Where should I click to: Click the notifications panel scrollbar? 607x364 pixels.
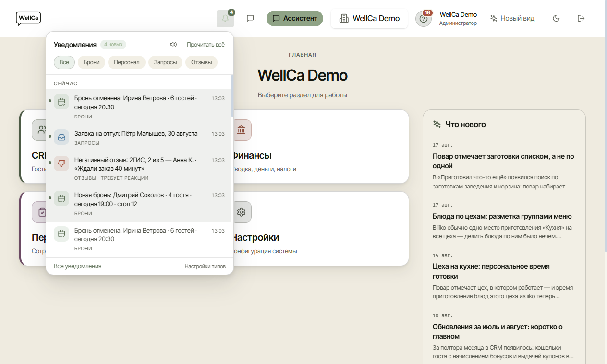232,96
